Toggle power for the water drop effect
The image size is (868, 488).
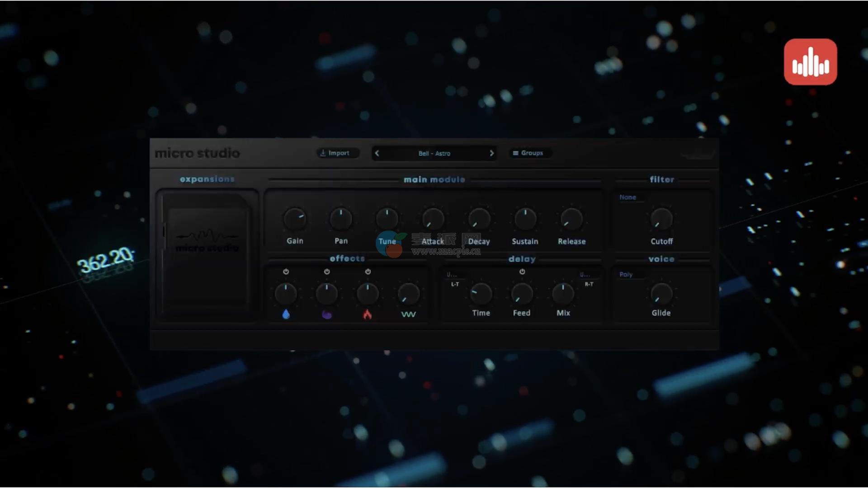[x=286, y=272]
